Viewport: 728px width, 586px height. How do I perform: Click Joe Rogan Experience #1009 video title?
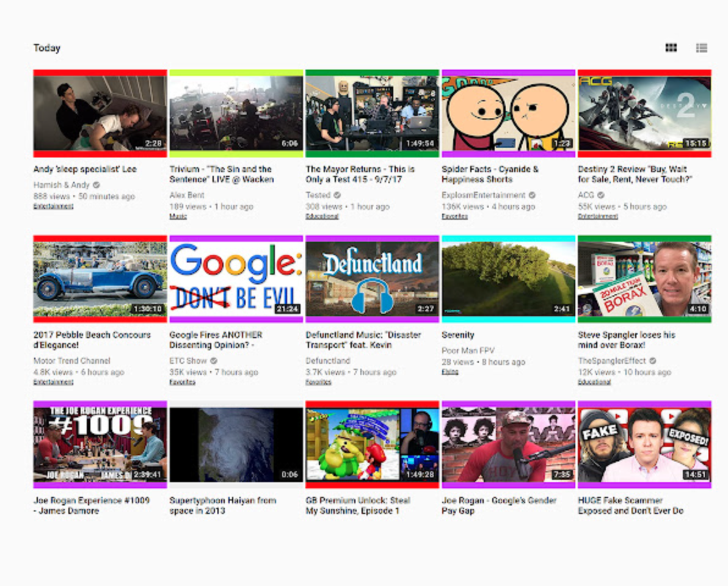91,505
